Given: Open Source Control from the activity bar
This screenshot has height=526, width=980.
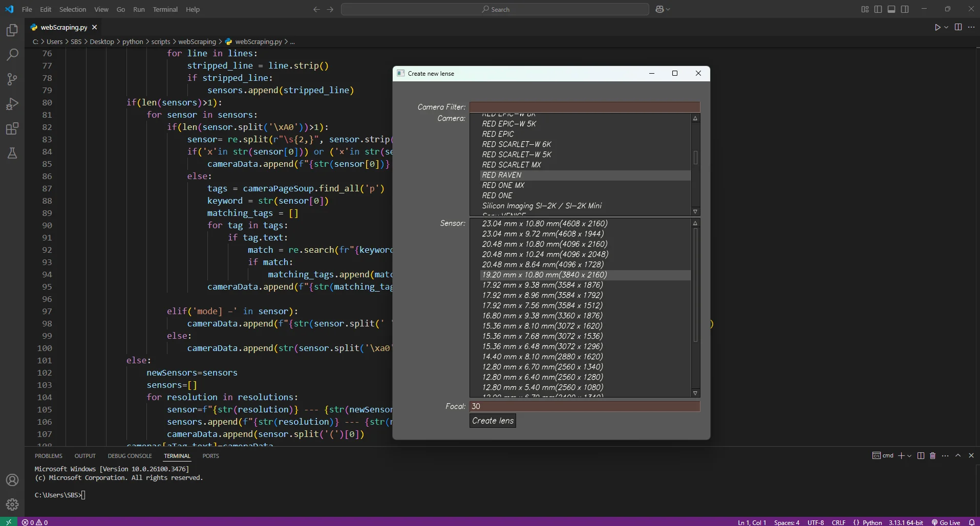Looking at the screenshot, I should (x=11, y=79).
